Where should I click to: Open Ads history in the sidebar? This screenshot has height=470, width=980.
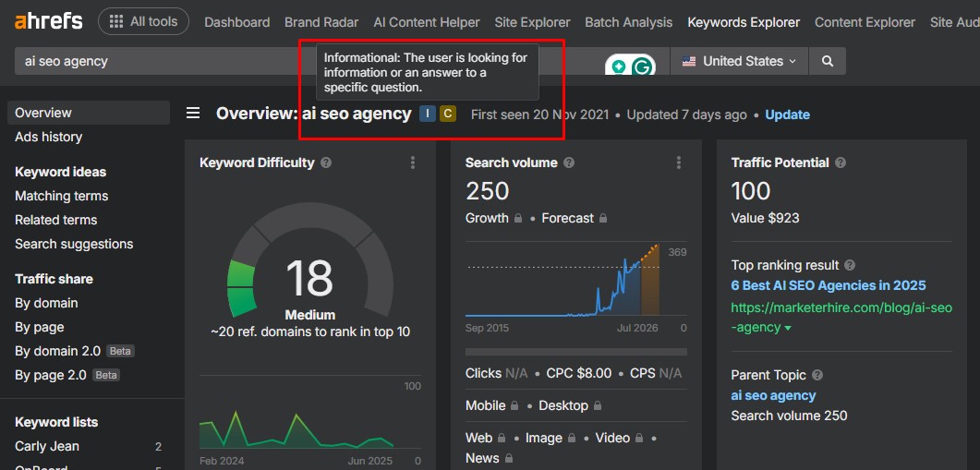click(x=49, y=137)
